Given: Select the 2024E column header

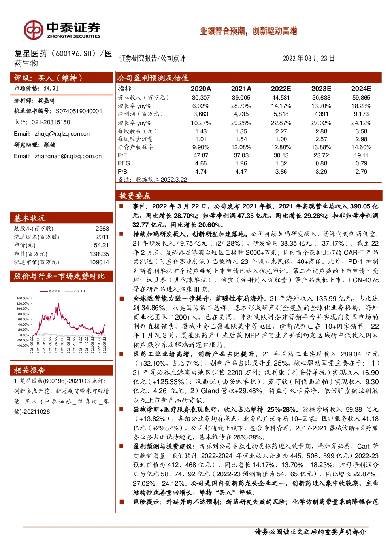Looking at the screenshot, I should 361,89.
